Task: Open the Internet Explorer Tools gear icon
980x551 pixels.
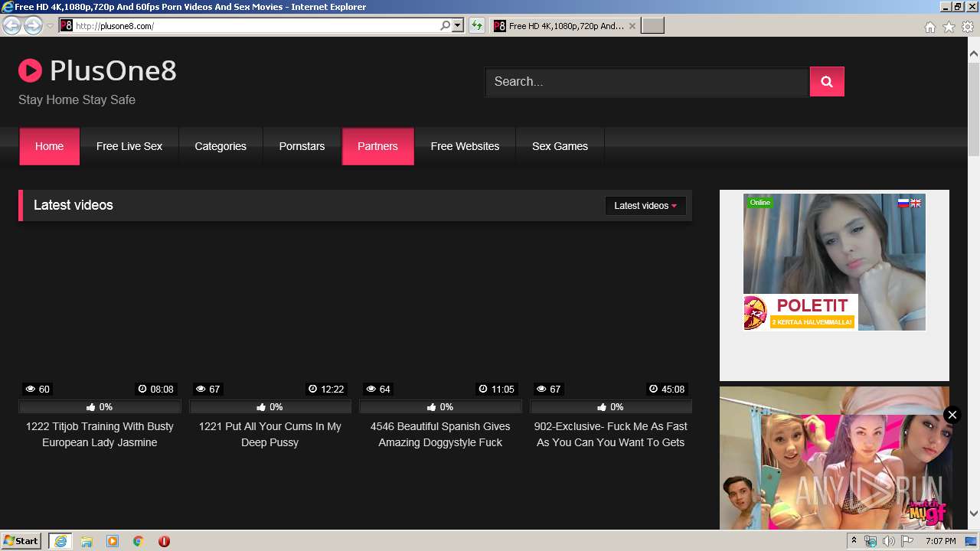Action: [x=968, y=27]
